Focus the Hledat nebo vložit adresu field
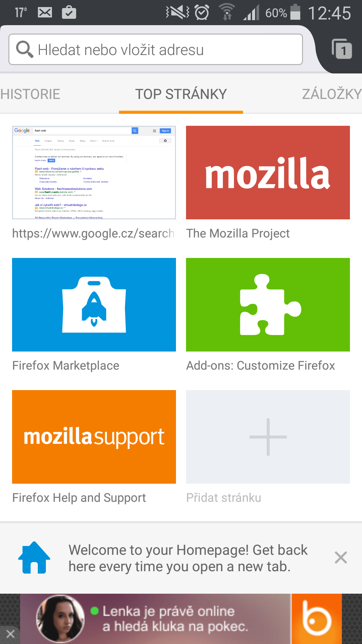The width and height of the screenshot is (362, 644). (x=156, y=49)
